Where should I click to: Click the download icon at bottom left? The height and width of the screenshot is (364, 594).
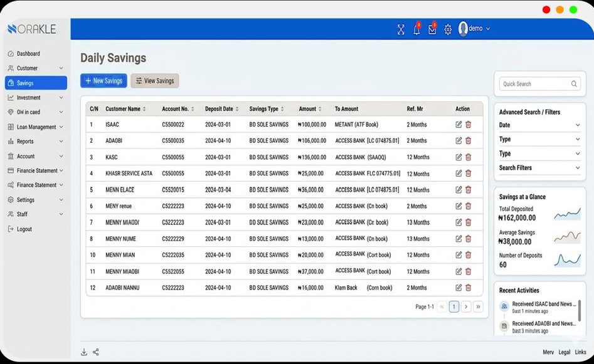click(84, 352)
